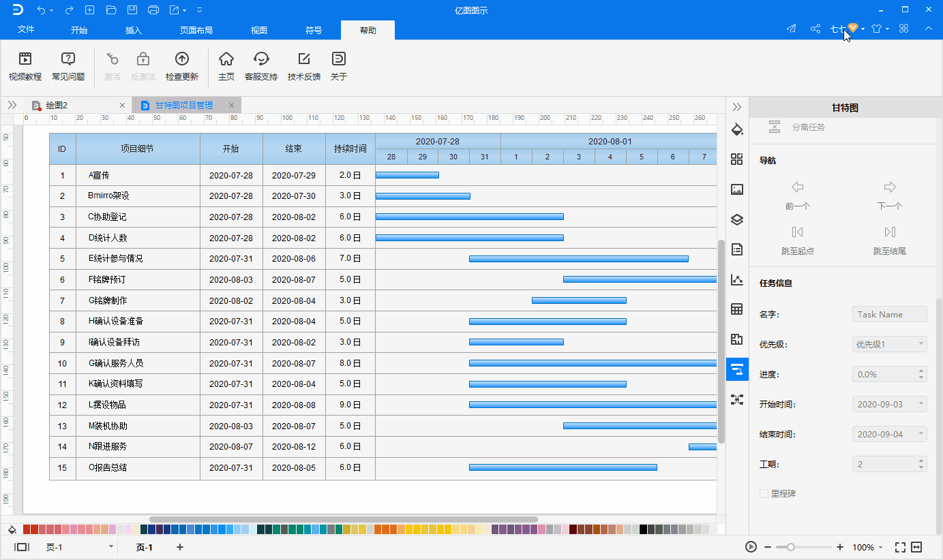Click the undo arrow in the title bar

pos(42,10)
